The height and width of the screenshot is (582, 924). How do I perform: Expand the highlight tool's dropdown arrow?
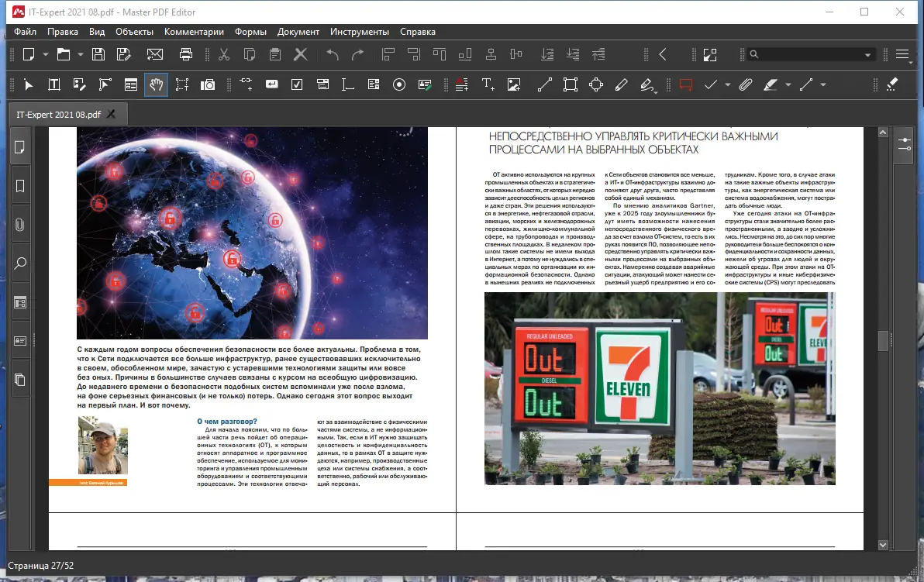[788, 84]
